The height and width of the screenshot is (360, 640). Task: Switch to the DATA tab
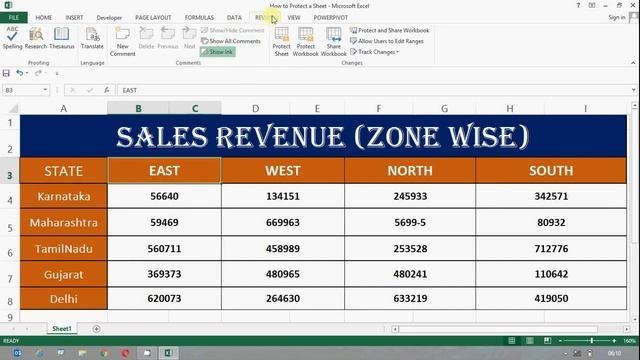pyautogui.click(x=234, y=18)
